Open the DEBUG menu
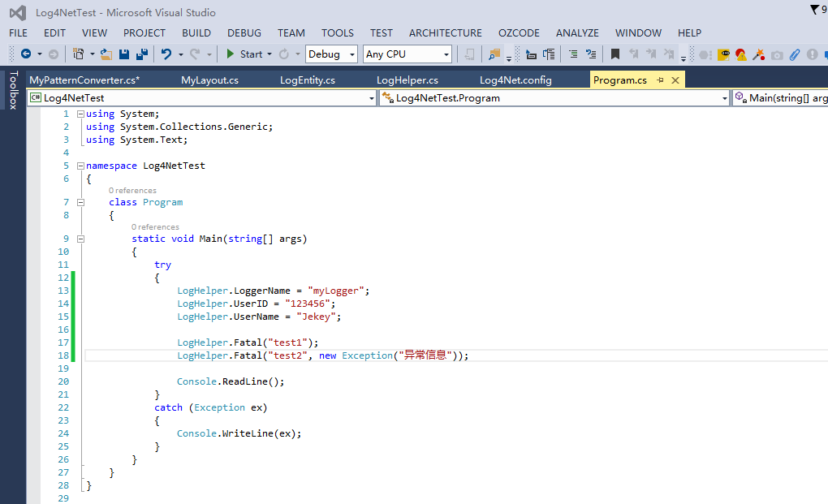Image resolution: width=828 pixels, height=504 pixels. tap(244, 32)
